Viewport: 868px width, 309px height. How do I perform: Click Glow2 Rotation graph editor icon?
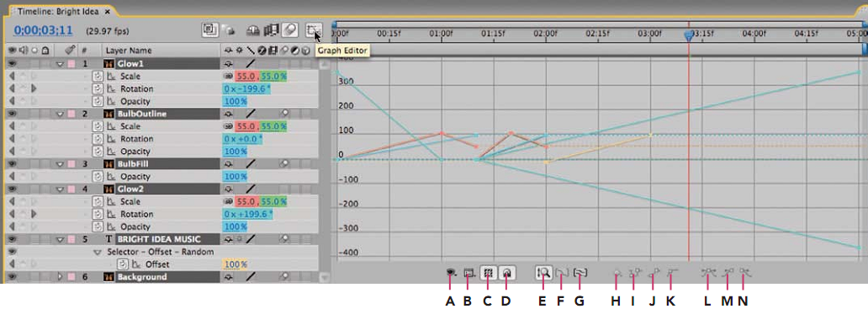pyautogui.click(x=110, y=215)
